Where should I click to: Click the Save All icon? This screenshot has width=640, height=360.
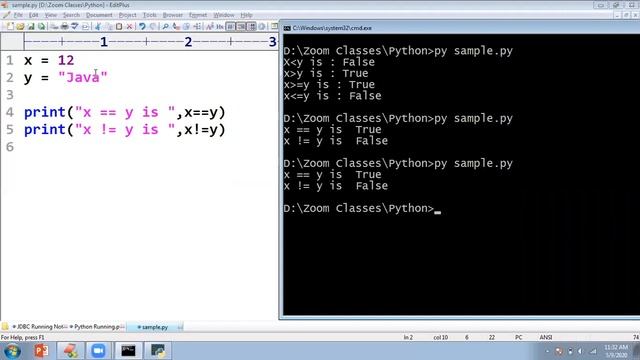pyautogui.click(x=41, y=27)
